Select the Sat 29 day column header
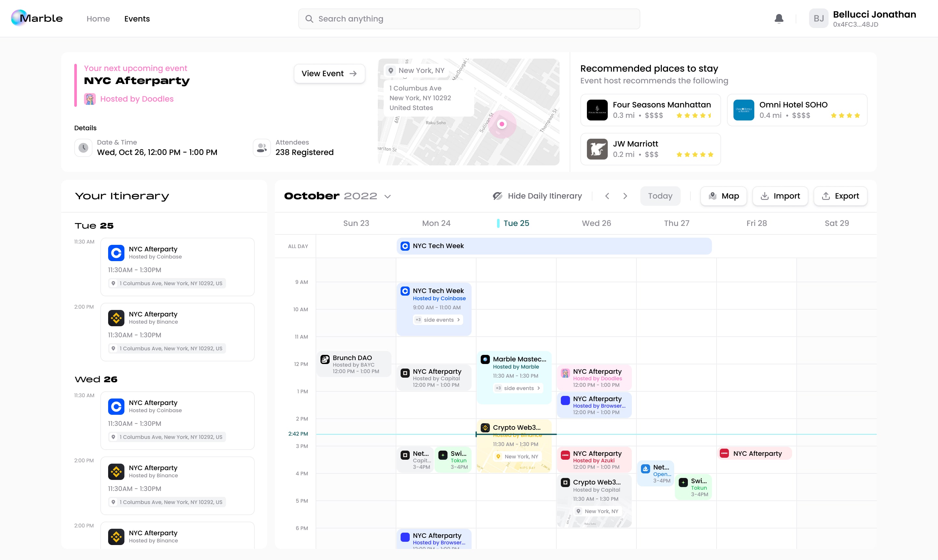938x560 pixels. point(836,223)
